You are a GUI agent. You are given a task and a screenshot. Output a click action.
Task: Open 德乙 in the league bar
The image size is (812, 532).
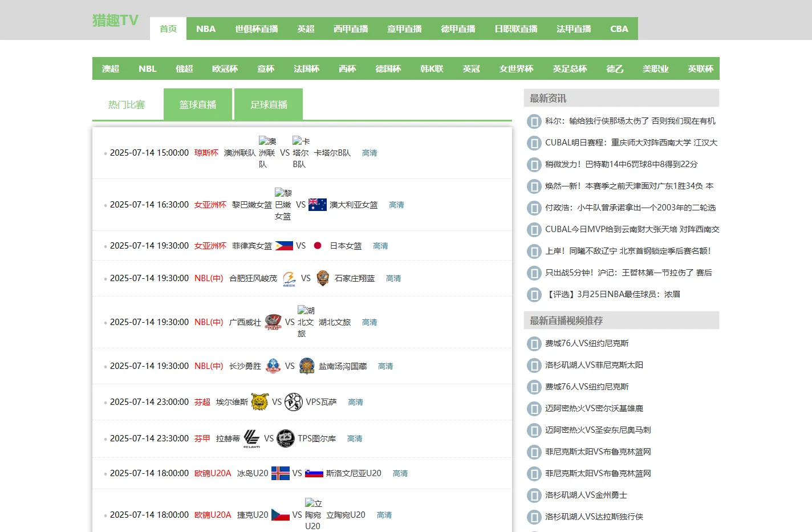[615, 68]
